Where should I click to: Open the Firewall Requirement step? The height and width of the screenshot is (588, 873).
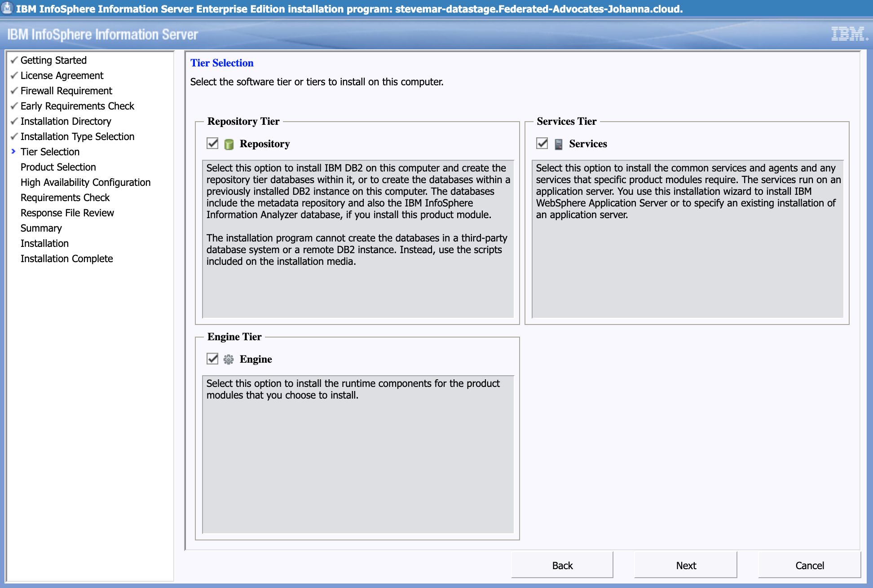pyautogui.click(x=66, y=91)
